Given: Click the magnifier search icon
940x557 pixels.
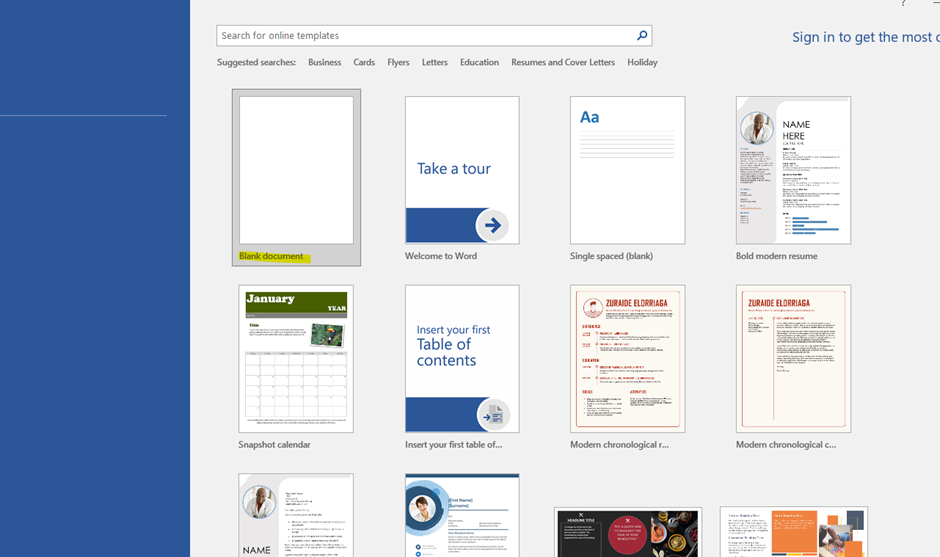Looking at the screenshot, I should coord(642,36).
